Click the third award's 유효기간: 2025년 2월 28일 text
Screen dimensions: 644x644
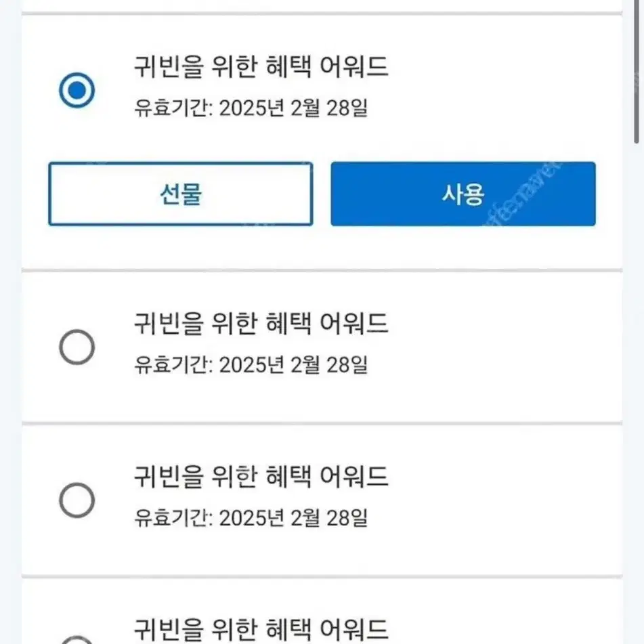[x=251, y=518]
